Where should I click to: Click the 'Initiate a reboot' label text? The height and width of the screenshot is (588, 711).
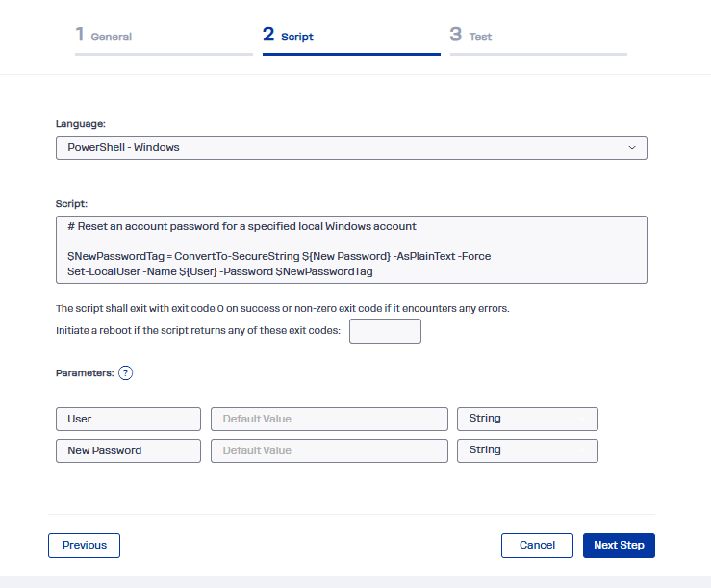pos(198,331)
